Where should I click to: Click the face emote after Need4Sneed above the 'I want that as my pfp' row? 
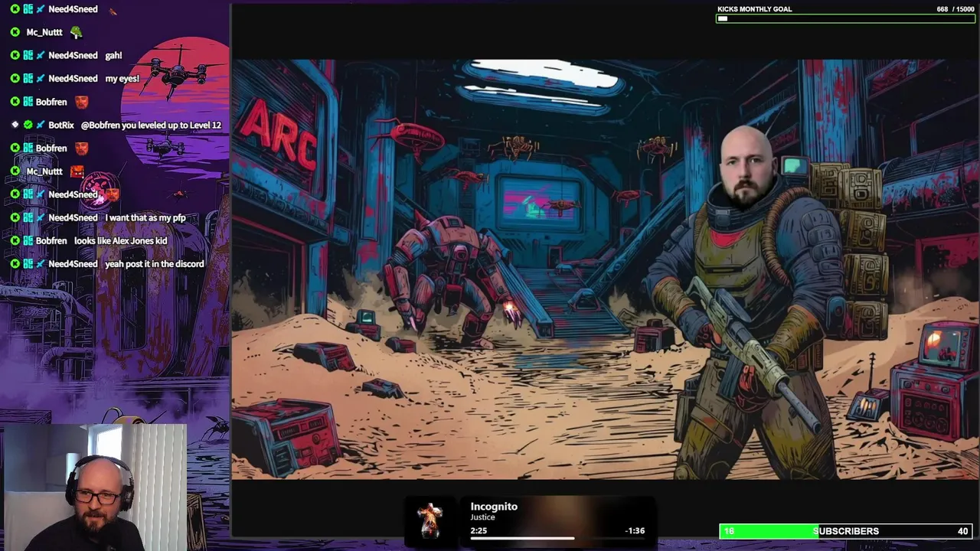click(112, 194)
